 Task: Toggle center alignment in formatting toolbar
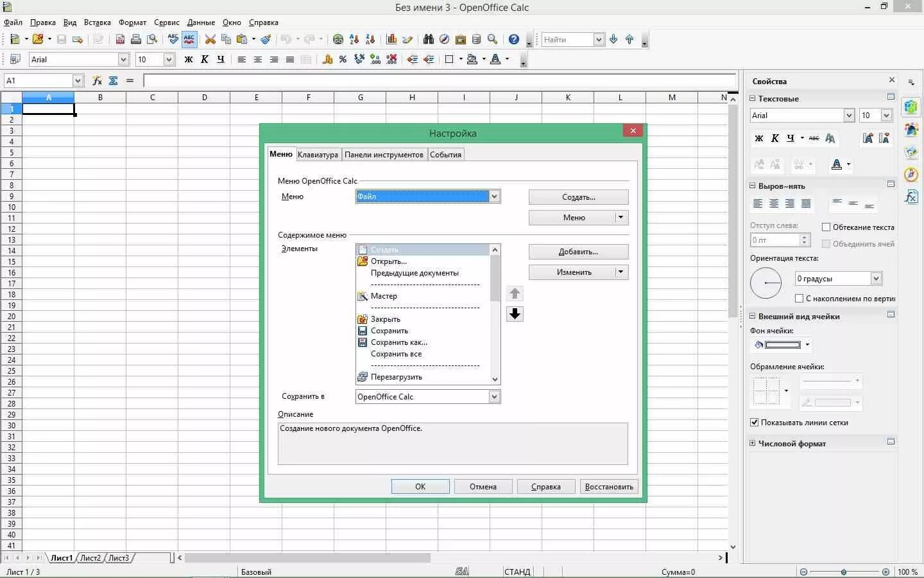(x=258, y=59)
